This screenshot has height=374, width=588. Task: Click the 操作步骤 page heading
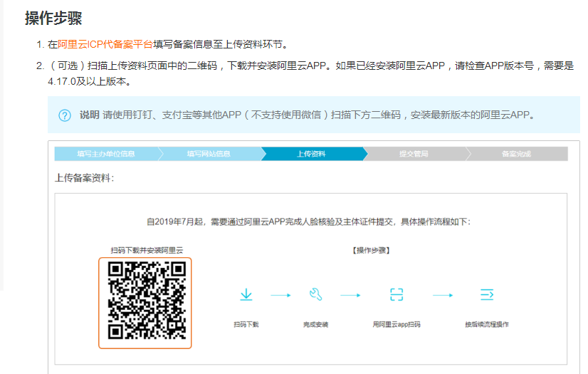tap(53, 18)
